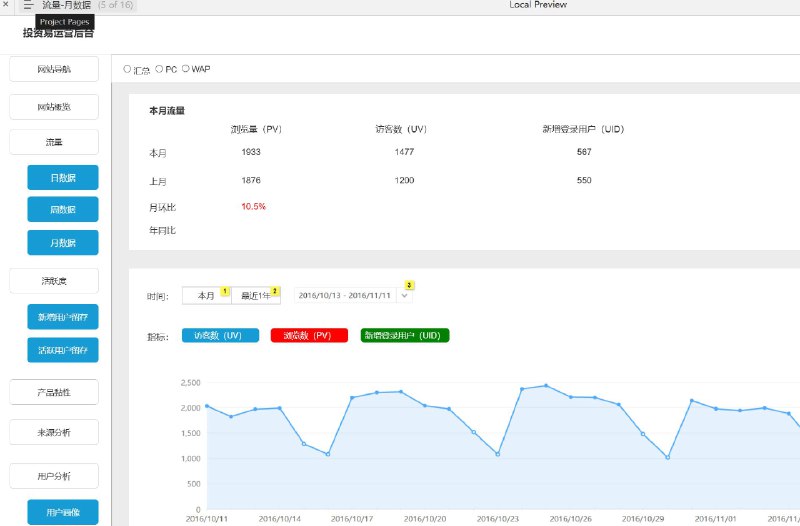Click the page title 流量-月数据 in top bar
Viewport: 800px width, 526px height.
tap(66, 5)
